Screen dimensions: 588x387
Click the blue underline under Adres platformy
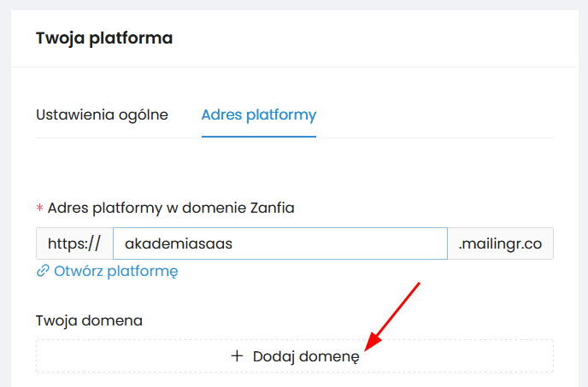[258, 137]
